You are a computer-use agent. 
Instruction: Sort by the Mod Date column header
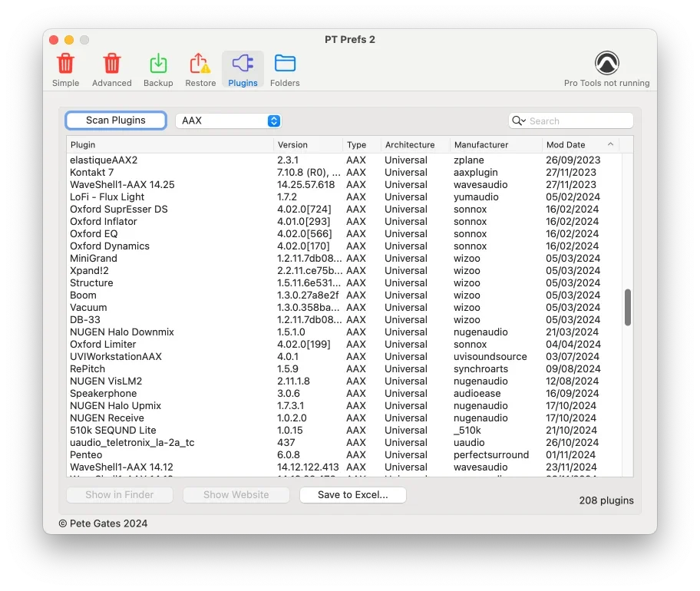[581, 144]
